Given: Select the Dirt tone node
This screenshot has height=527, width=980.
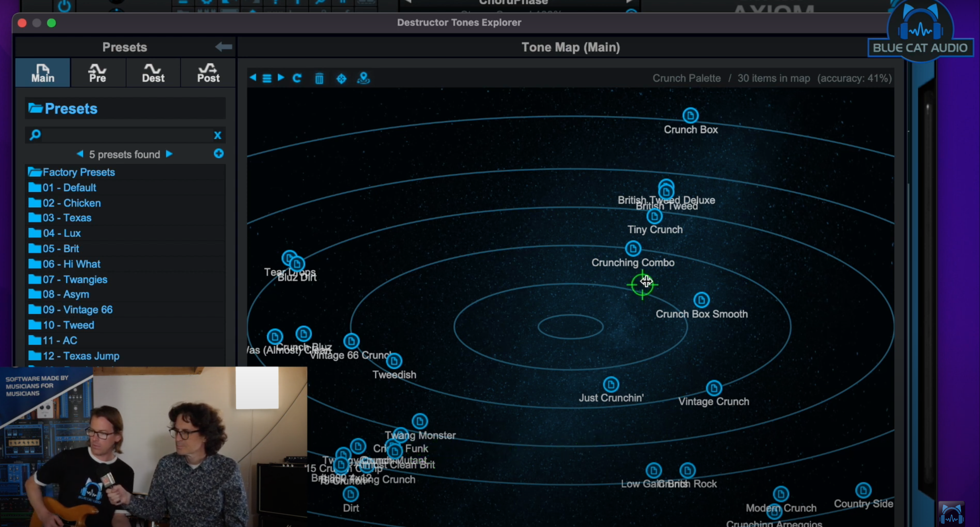Looking at the screenshot, I should (350, 494).
